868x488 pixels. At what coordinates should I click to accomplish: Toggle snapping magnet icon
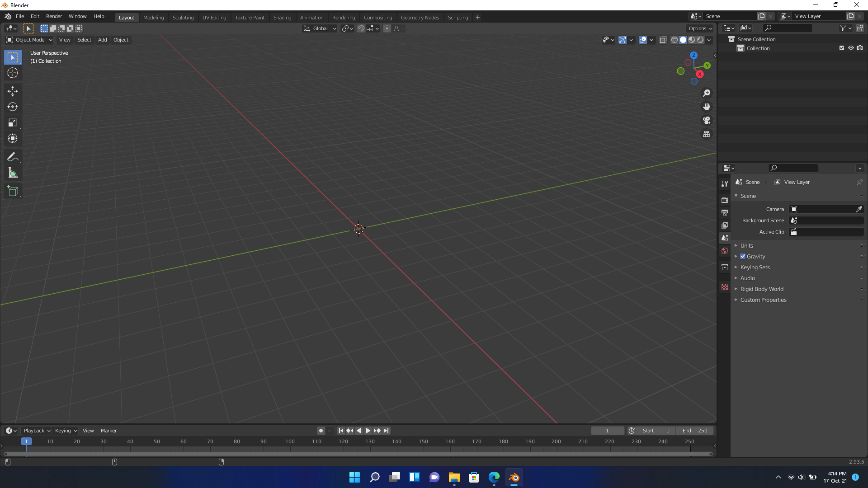click(361, 28)
